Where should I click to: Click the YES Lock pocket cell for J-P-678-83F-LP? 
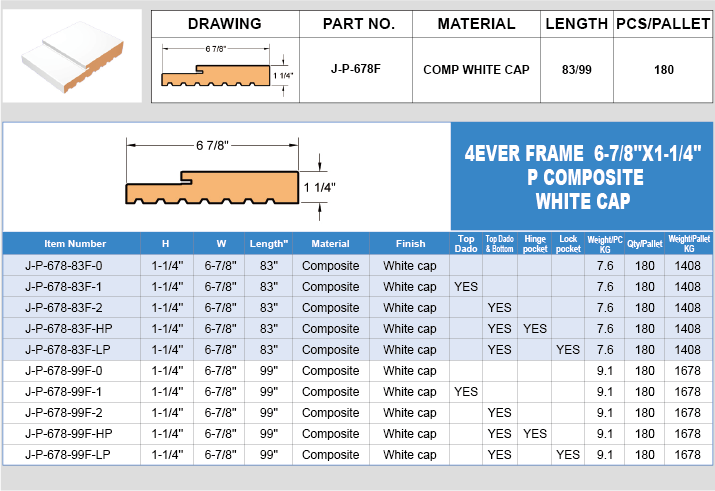[x=568, y=350]
